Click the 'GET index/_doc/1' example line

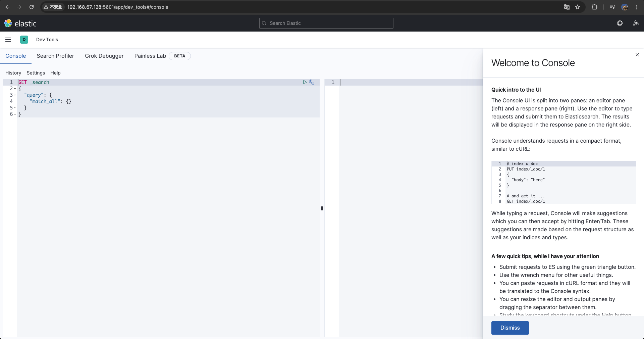point(526,201)
